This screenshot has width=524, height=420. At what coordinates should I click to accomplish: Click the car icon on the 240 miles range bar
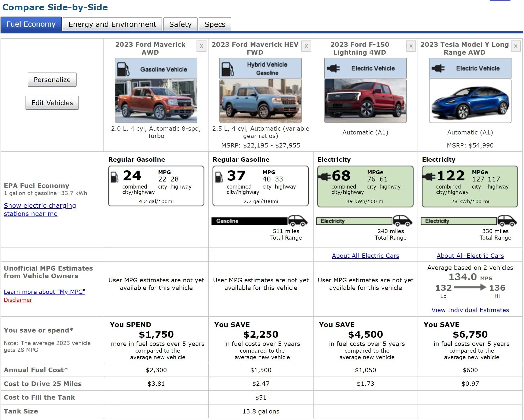(x=403, y=221)
